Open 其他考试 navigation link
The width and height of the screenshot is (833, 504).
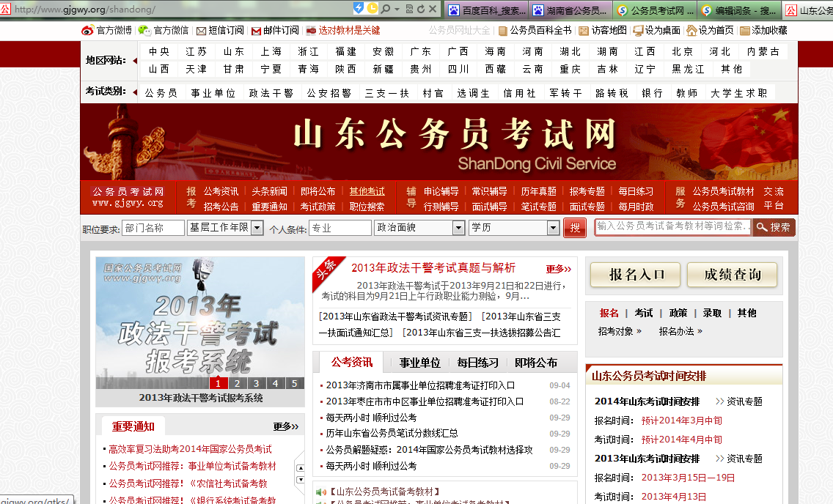pyautogui.click(x=367, y=191)
